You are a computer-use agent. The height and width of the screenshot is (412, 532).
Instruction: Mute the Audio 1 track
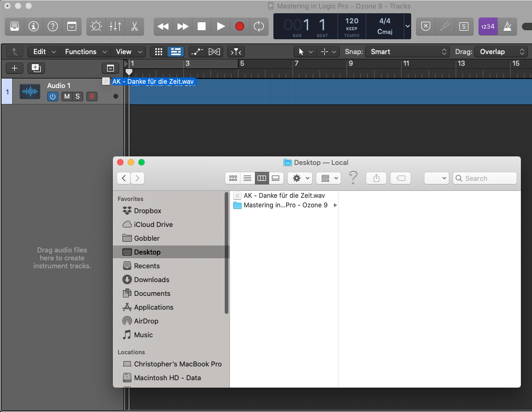(67, 97)
